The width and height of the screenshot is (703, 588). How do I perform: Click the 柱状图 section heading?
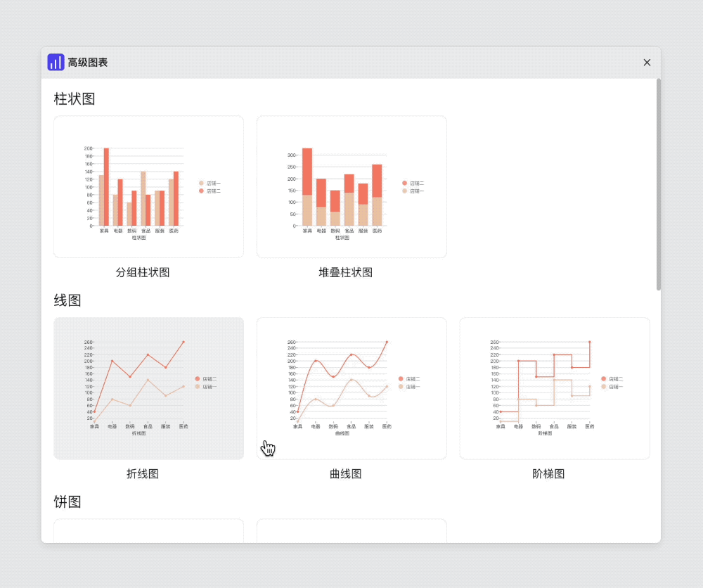75,98
